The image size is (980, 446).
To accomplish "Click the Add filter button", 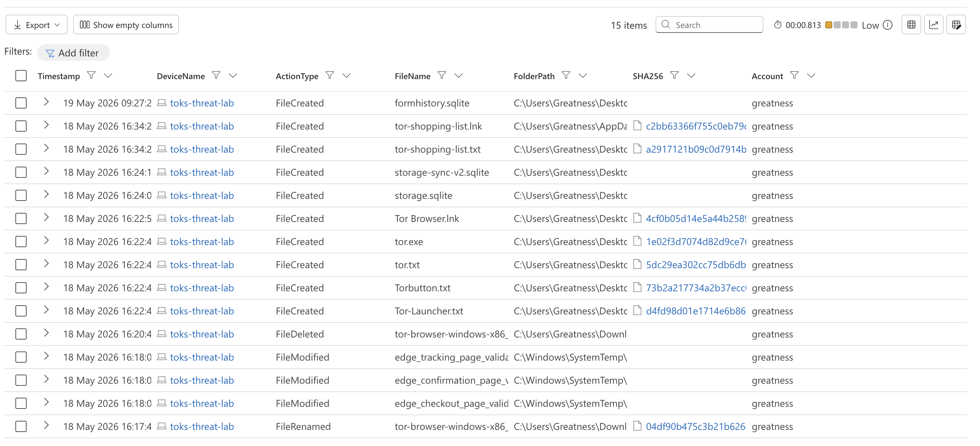I will tap(73, 53).
